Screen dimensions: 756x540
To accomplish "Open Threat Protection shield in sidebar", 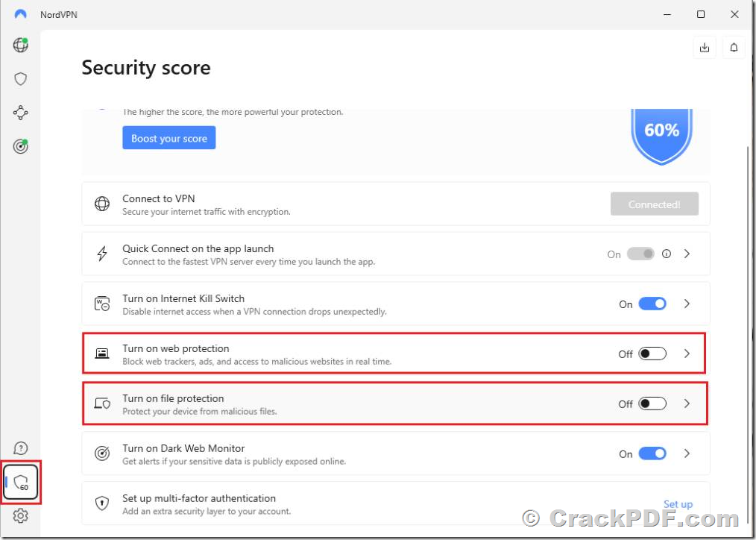I will pos(20,78).
